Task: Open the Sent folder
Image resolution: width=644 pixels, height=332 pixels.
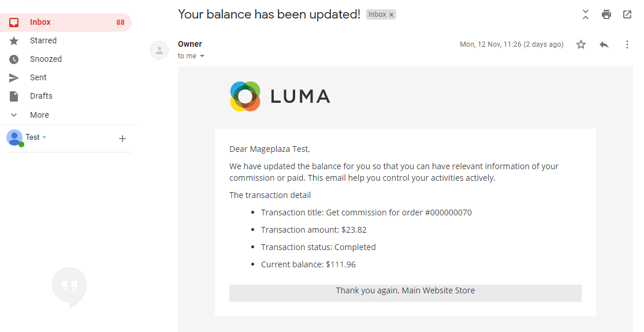Action: point(38,77)
